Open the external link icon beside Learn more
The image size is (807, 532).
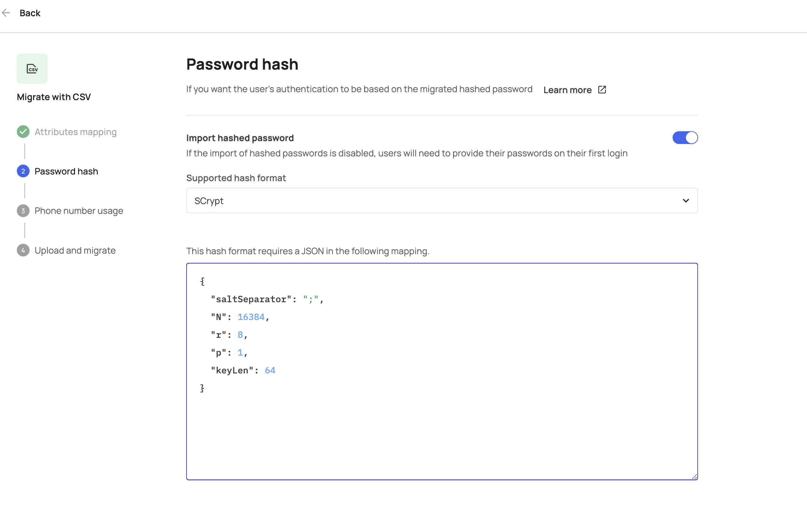[602, 90]
